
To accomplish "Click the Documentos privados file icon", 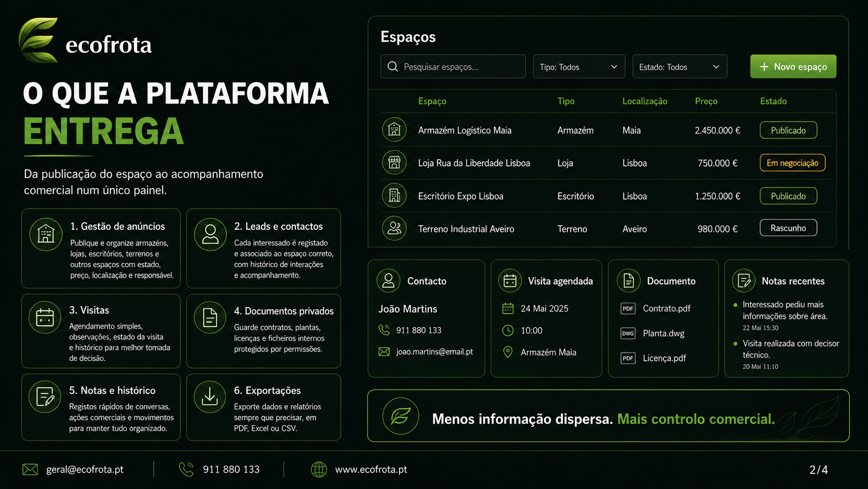I will pos(210,317).
